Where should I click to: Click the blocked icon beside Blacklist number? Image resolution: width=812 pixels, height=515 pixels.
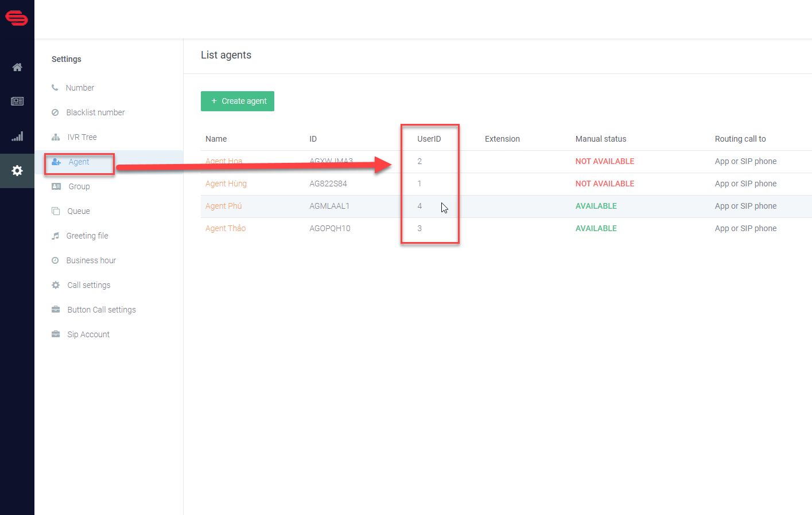55,112
